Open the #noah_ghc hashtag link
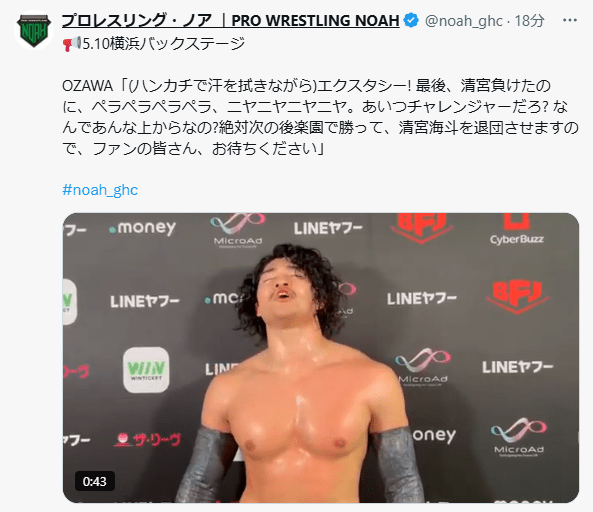The height and width of the screenshot is (512, 593). pos(100,189)
